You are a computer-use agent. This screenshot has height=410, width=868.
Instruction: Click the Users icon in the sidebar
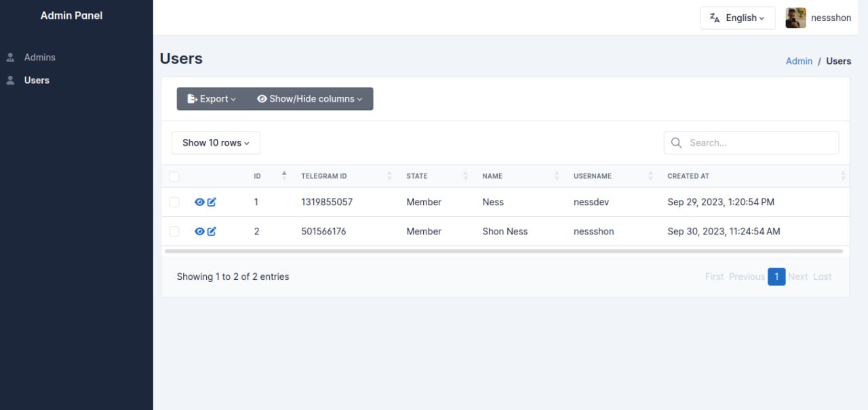[10, 80]
